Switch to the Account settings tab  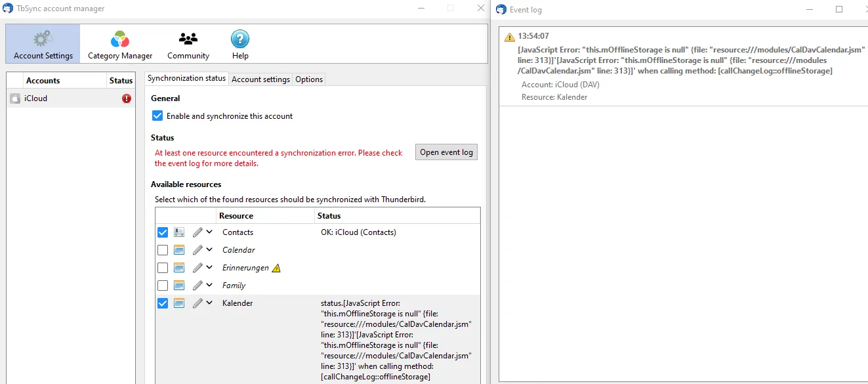click(260, 79)
